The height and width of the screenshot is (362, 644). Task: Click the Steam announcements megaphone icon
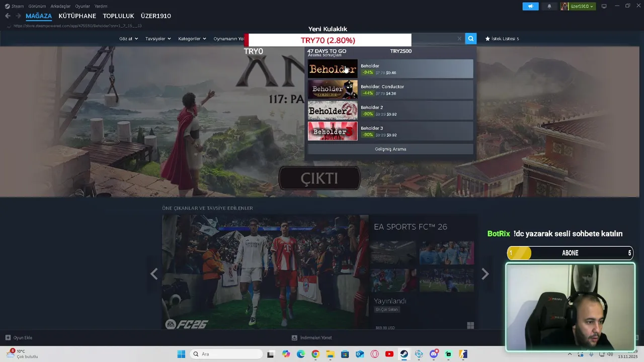tap(530, 6)
